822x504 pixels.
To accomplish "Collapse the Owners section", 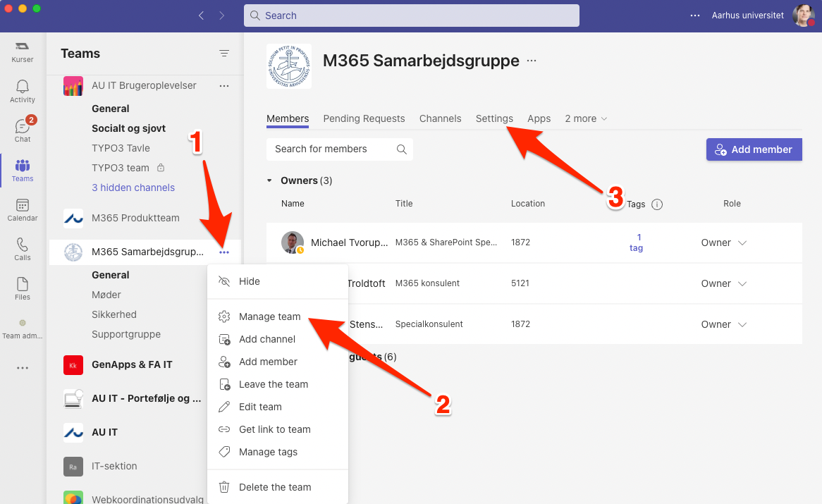I will coord(269,180).
